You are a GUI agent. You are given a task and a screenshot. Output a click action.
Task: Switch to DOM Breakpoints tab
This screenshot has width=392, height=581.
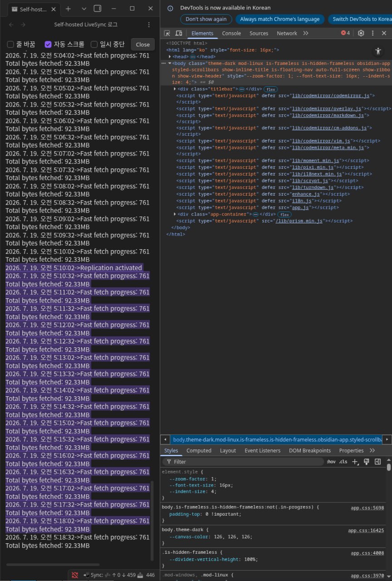[x=310, y=451]
